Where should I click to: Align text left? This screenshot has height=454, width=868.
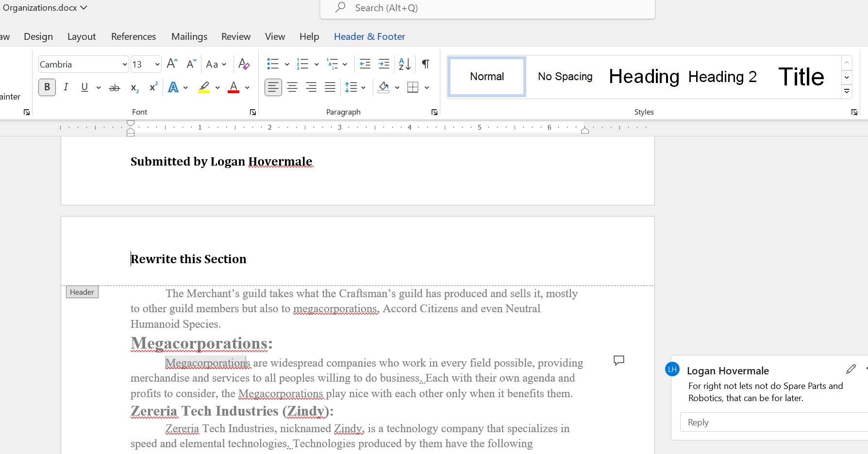[x=273, y=87]
